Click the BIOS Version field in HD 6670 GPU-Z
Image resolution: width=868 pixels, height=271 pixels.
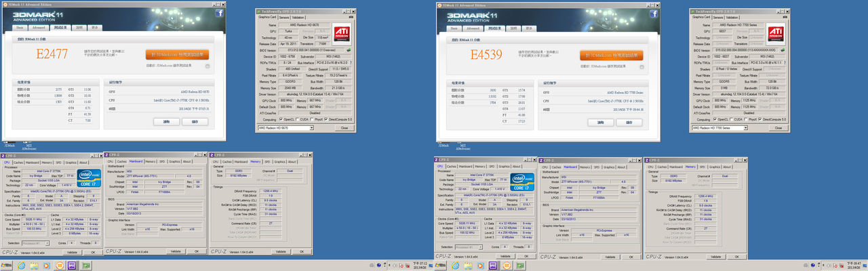coord(310,50)
